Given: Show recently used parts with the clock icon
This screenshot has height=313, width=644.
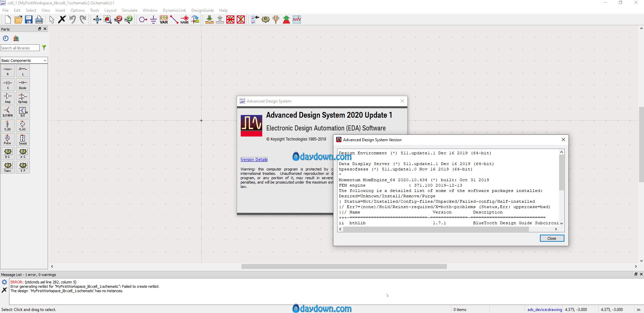Looking at the screenshot, I should click(6, 38).
